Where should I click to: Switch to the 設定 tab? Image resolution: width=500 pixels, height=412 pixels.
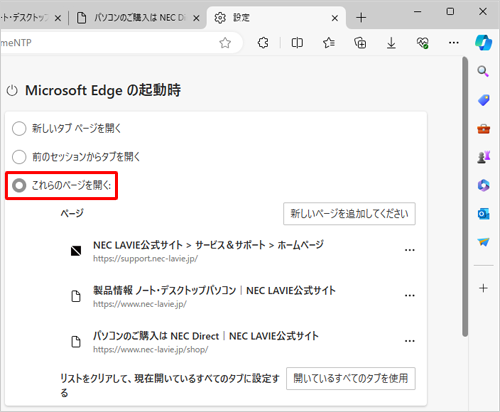coord(276,18)
